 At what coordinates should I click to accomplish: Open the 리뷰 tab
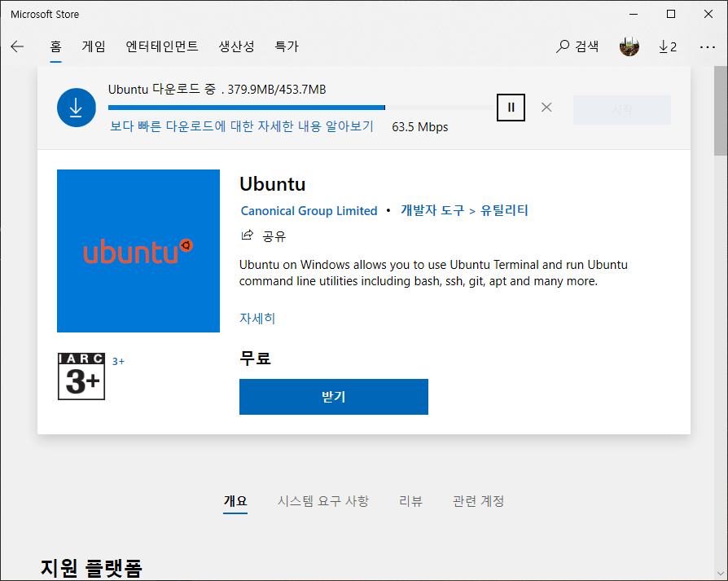[x=411, y=500]
